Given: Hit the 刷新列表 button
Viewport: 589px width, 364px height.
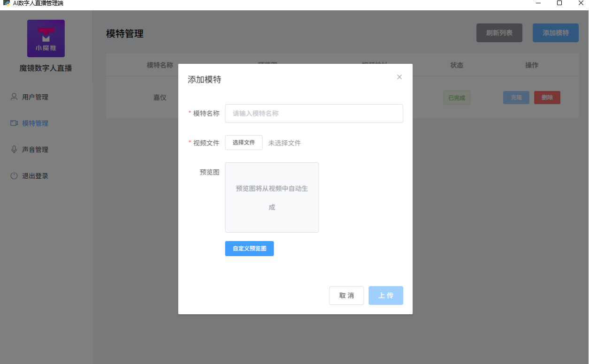Looking at the screenshot, I should [499, 33].
